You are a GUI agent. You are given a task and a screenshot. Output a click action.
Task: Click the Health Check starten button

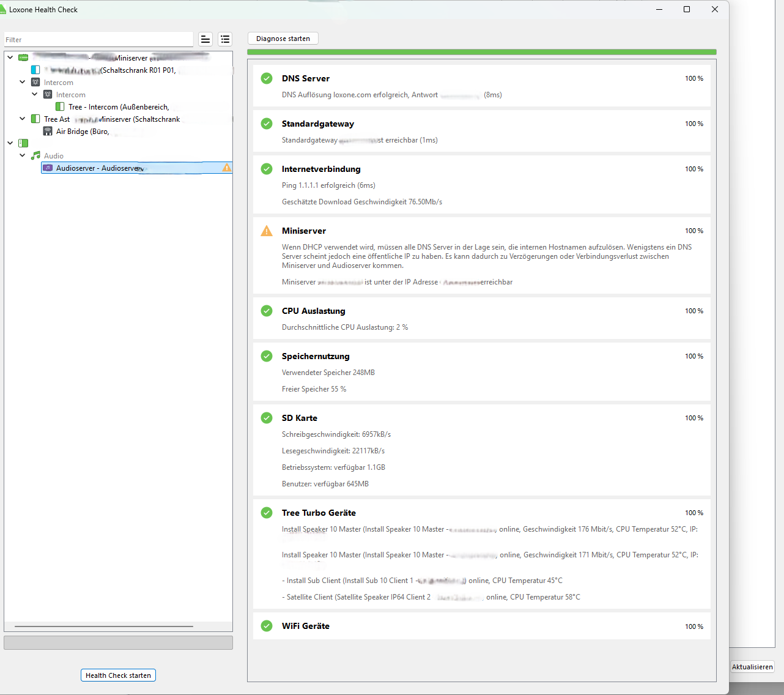[x=118, y=675]
